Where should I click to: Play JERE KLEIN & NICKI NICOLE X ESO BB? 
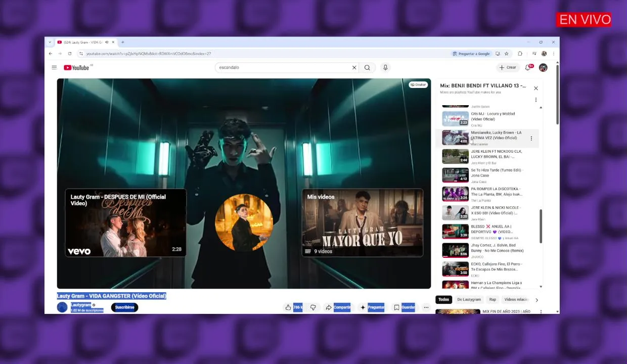(x=487, y=213)
